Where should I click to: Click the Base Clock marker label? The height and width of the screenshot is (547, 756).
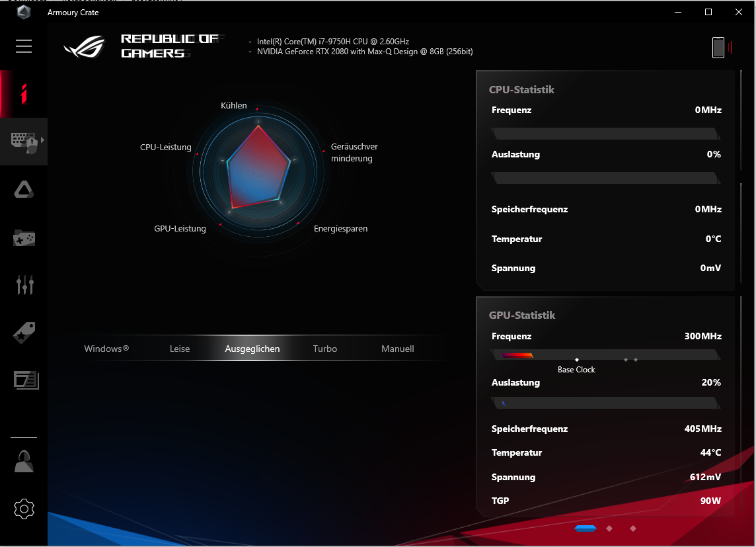click(576, 370)
